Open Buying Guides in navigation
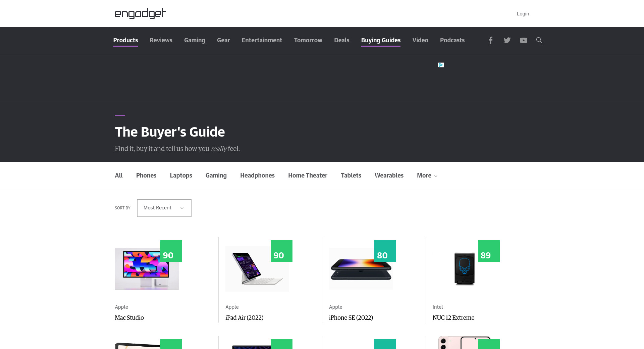Image resolution: width=644 pixels, height=349 pixels. click(381, 40)
